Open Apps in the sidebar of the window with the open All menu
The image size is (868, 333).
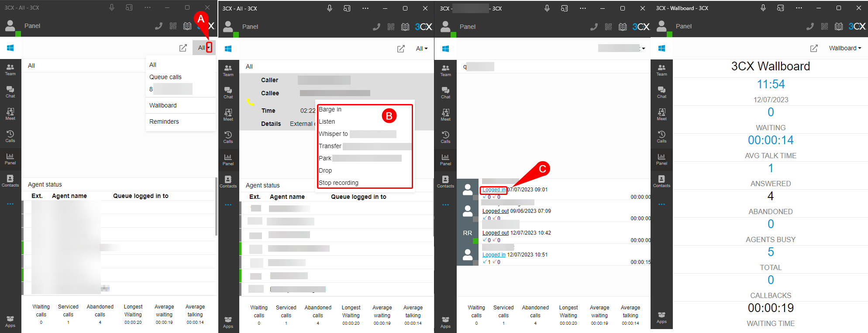coord(10,321)
